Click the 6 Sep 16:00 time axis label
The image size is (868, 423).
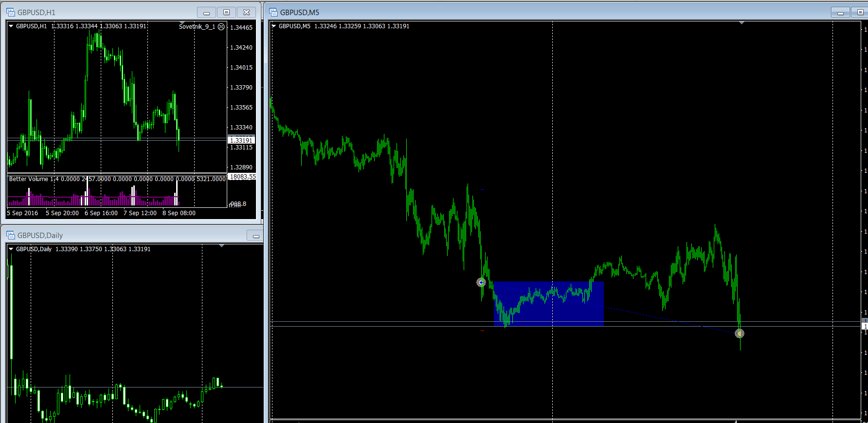(101, 213)
